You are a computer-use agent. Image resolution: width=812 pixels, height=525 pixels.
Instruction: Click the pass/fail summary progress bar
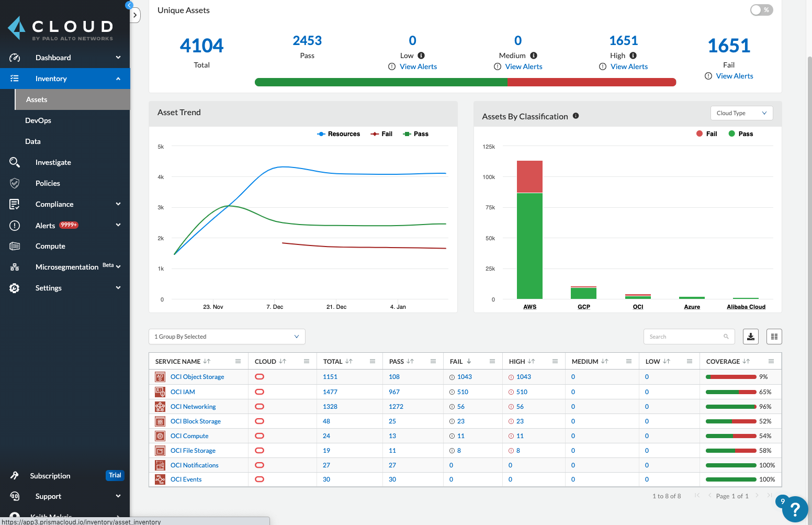point(465,82)
